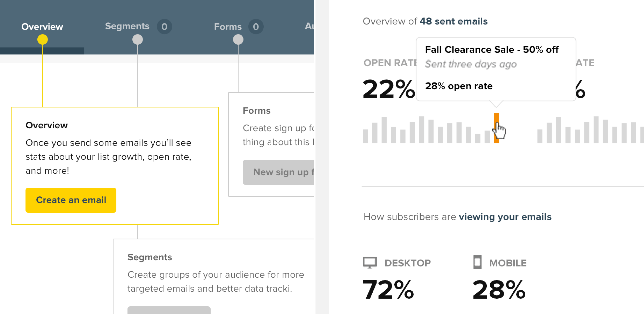Click the 22% open rate figure

pos(388,89)
